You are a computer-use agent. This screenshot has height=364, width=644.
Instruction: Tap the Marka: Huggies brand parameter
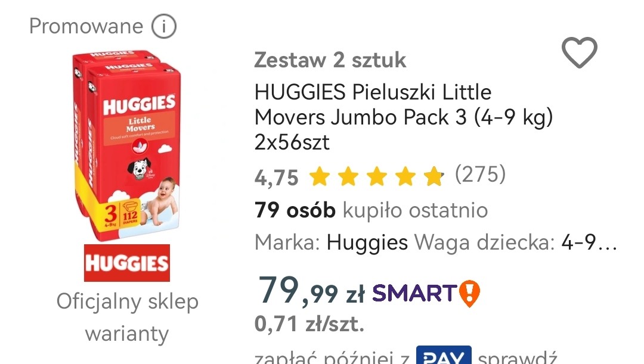point(331,242)
